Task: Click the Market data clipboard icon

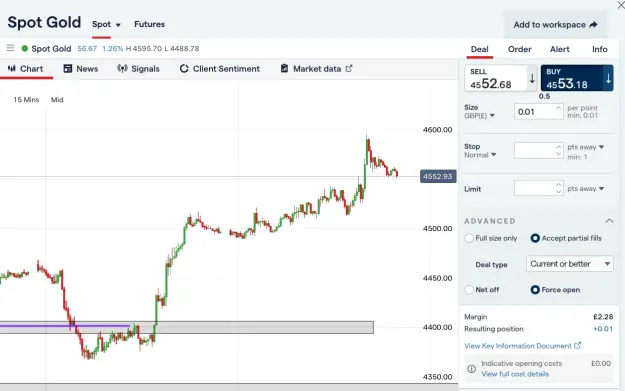Action: [284, 68]
